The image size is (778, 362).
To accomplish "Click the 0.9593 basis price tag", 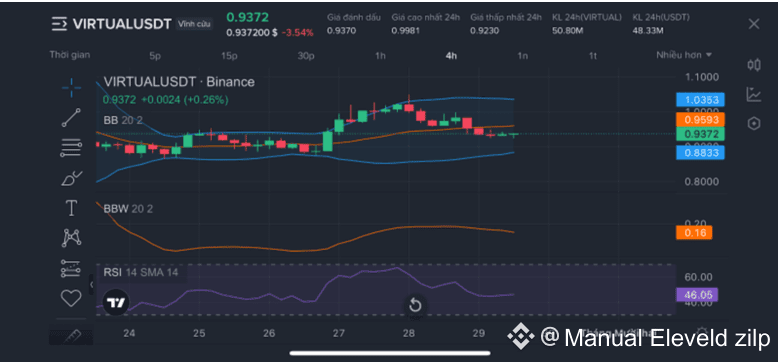I will pos(700,120).
